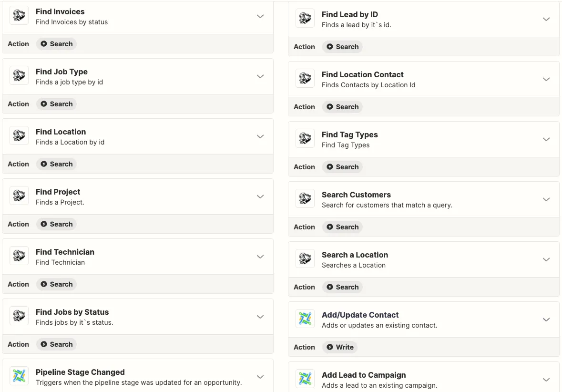The image size is (562, 392).
Task: Click the app icon beside Search Customers
Action: click(x=305, y=199)
